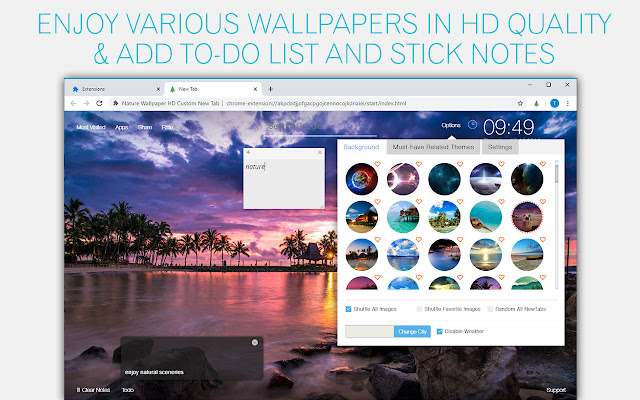Go back using the browser back arrow
640x400 pixels.
click(x=73, y=103)
